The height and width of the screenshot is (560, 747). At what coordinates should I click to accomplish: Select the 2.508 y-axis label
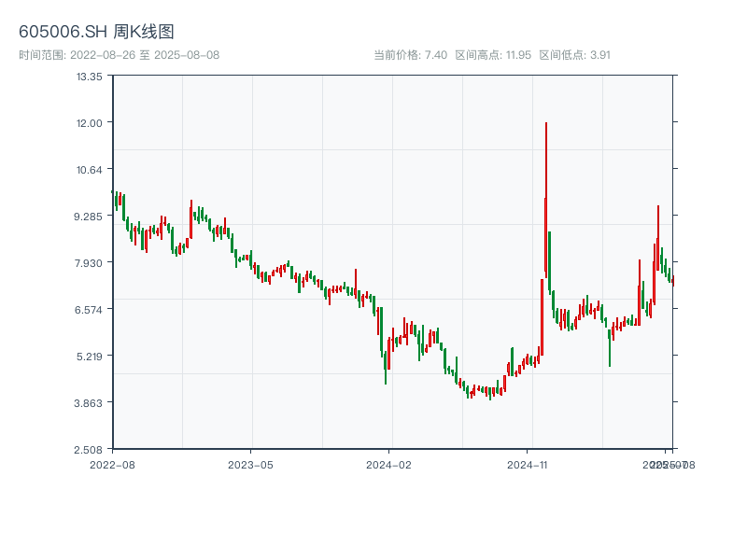click(88, 449)
